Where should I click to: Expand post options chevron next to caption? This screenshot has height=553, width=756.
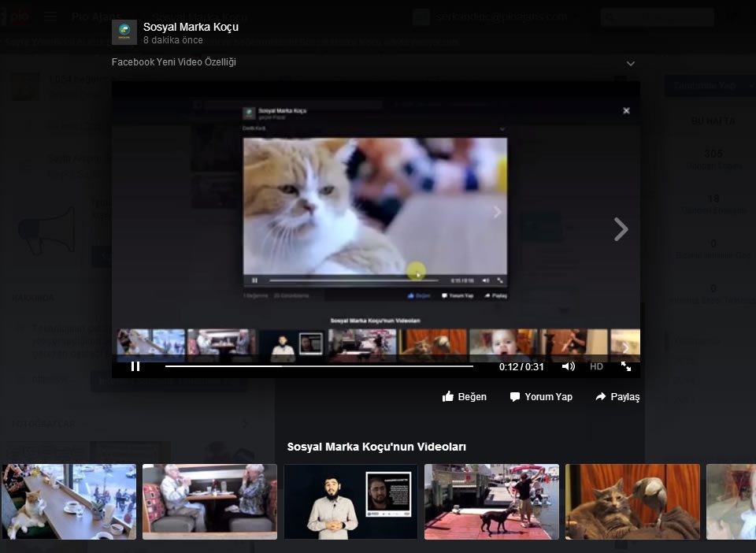pos(630,63)
